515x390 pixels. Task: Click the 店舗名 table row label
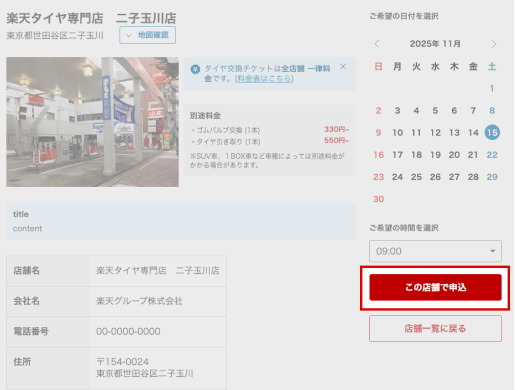(x=26, y=270)
